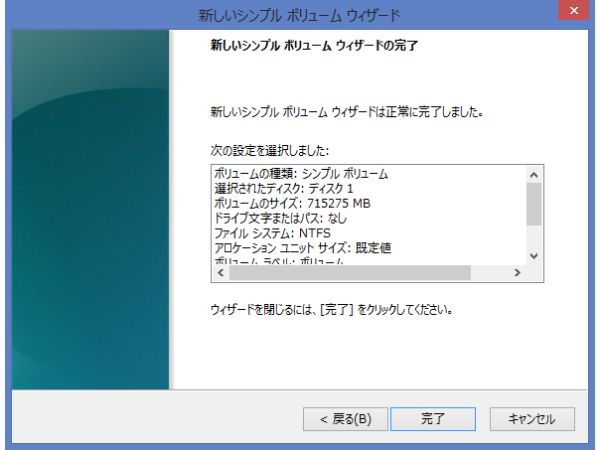
Task: Click the horizontal scrollbar thumb
Action: click(x=350, y=272)
